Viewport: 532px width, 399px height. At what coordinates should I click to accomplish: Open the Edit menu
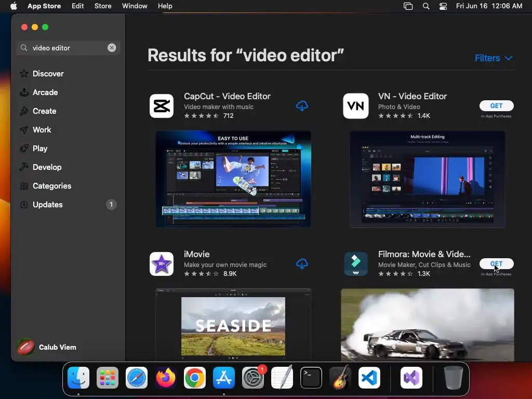[x=78, y=6]
